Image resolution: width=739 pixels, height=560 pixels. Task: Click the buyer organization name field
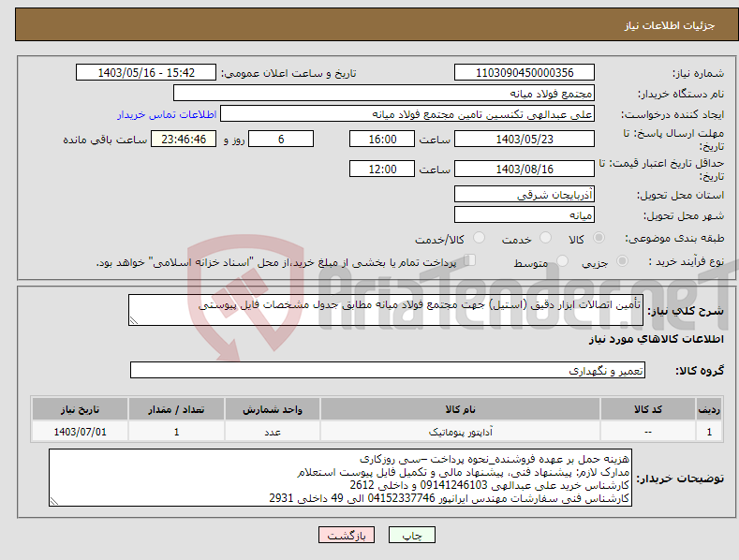(384, 94)
